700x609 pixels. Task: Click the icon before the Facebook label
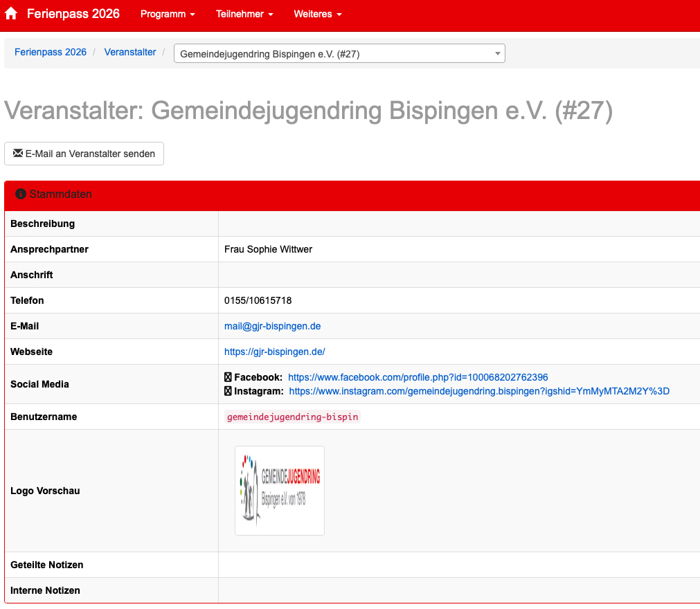point(228,378)
